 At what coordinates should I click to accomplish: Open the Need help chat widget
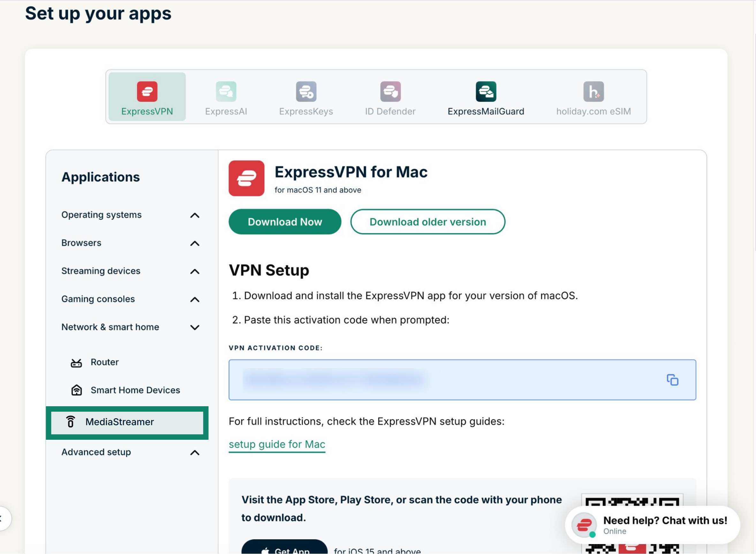(x=652, y=525)
